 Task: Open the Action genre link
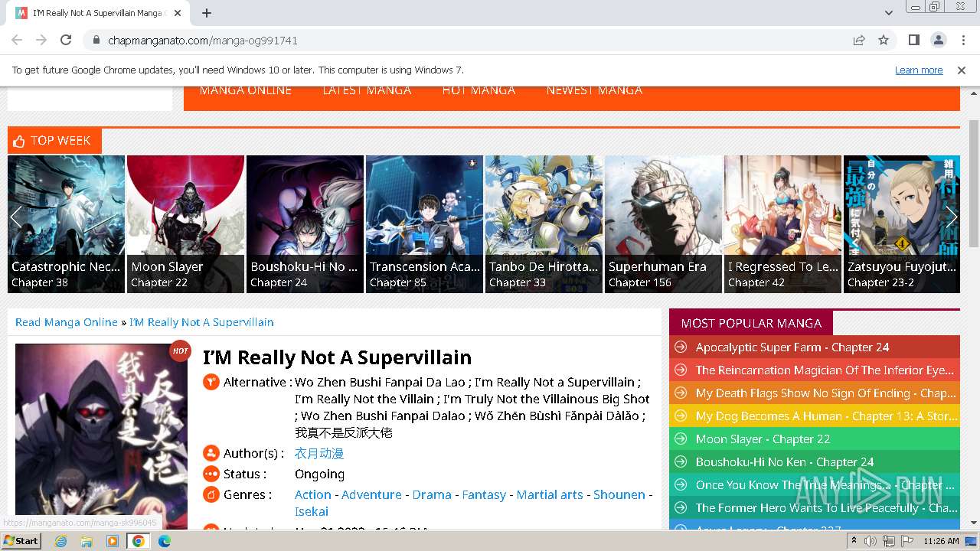(x=313, y=494)
